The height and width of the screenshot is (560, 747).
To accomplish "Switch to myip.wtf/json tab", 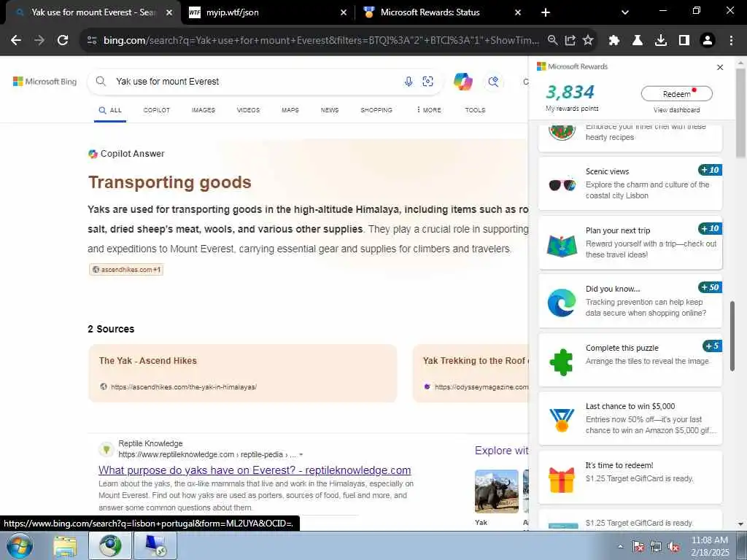I will tap(267, 12).
